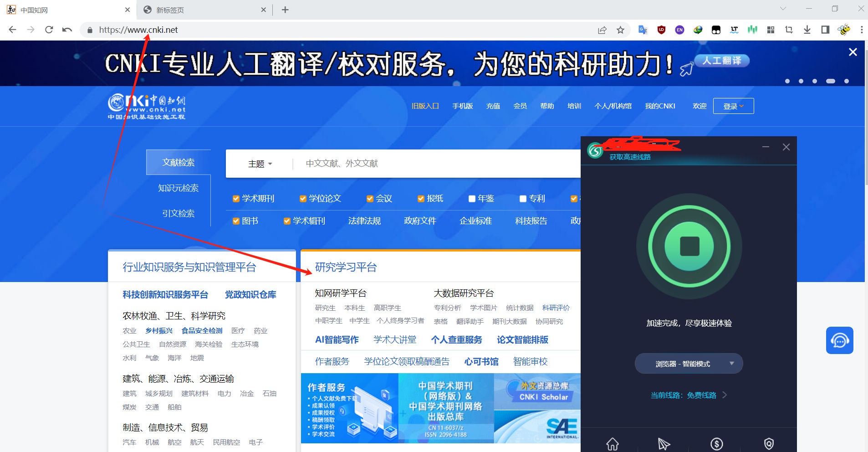Expand the 登录 login dropdown

tap(733, 106)
